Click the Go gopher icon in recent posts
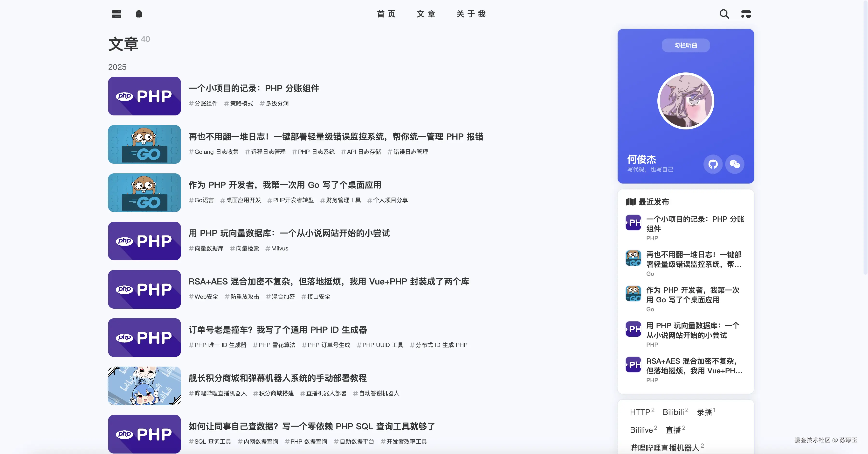Viewport: 868px width, 454px height. click(x=633, y=258)
